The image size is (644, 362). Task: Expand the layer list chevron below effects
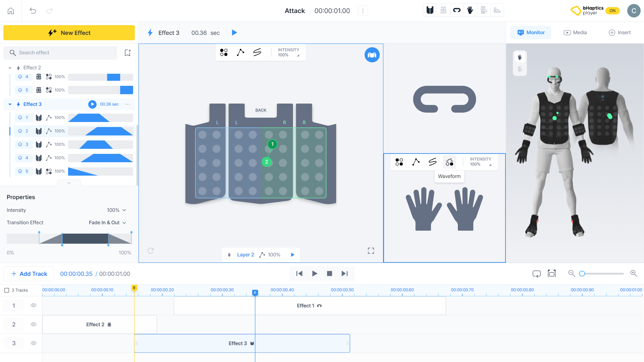69,183
